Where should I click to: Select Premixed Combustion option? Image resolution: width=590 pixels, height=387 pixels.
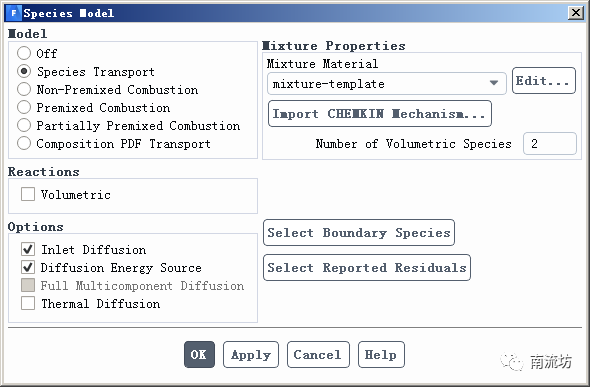click(x=24, y=108)
